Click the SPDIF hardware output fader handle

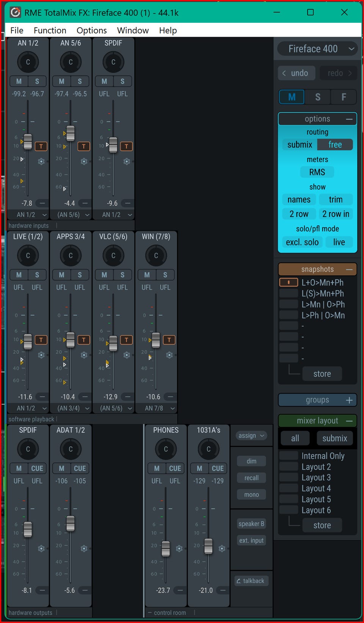pyautogui.click(x=28, y=529)
